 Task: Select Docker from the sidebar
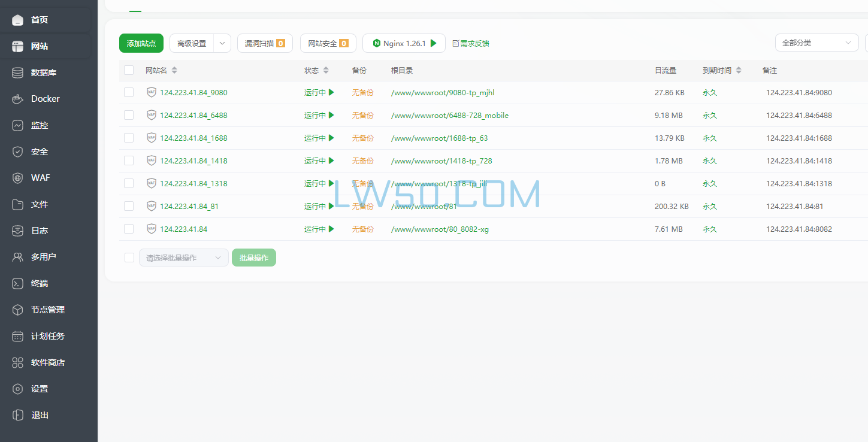pos(40,98)
